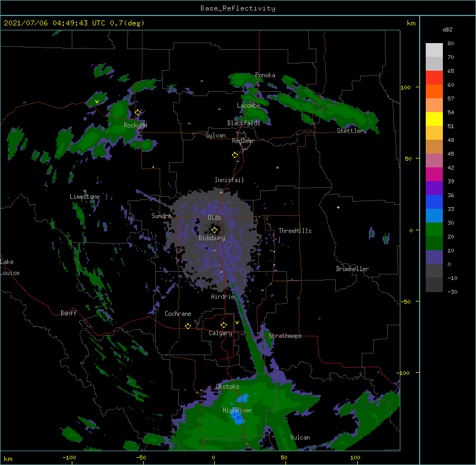Click the radar site diamond between Olds and Didsbury
This screenshot has height=465, width=476.
(x=215, y=230)
